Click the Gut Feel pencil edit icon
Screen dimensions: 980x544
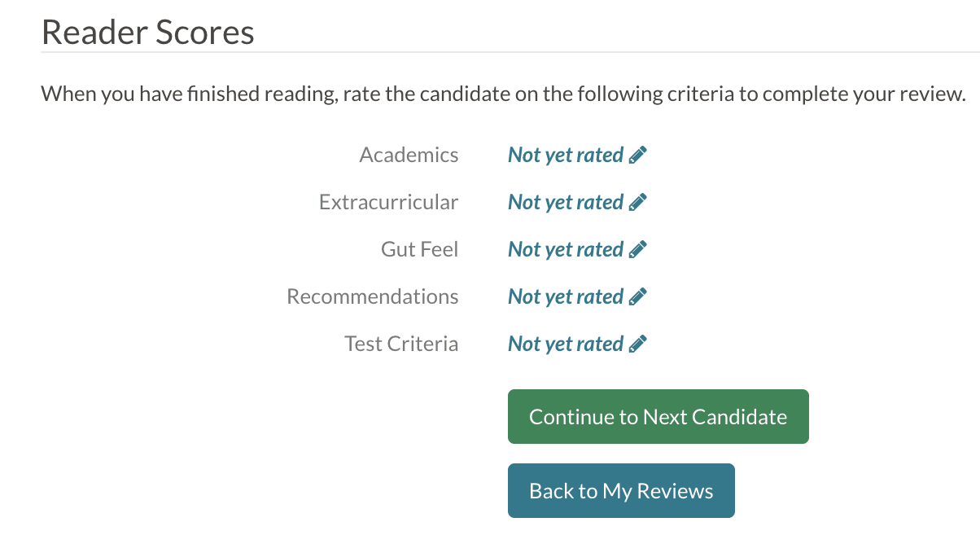tap(638, 249)
